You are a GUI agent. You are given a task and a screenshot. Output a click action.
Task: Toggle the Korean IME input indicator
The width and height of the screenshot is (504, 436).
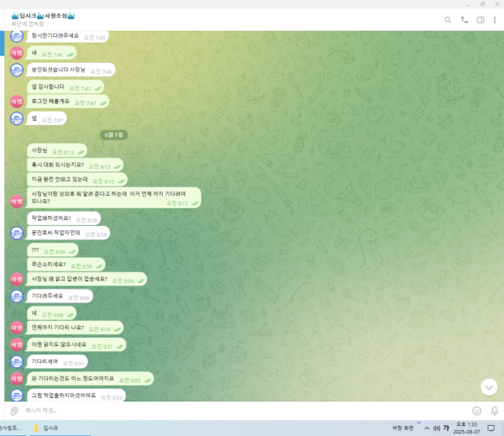click(446, 428)
